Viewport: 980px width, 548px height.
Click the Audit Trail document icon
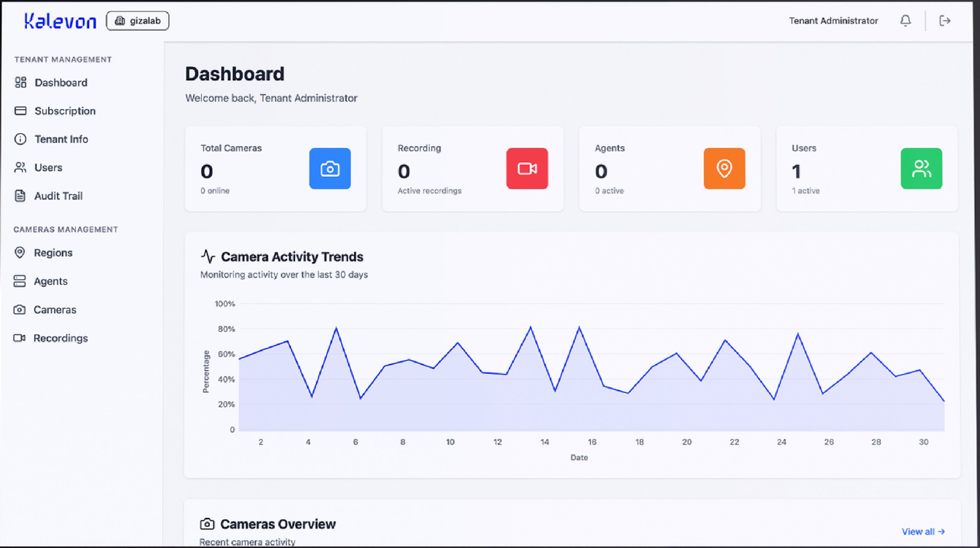point(20,196)
